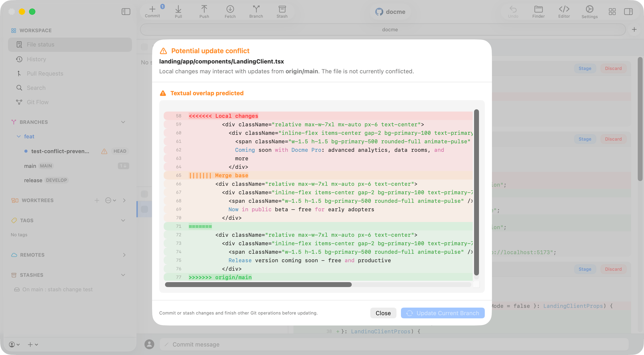Collapse the TAGS section chevron

click(123, 220)
